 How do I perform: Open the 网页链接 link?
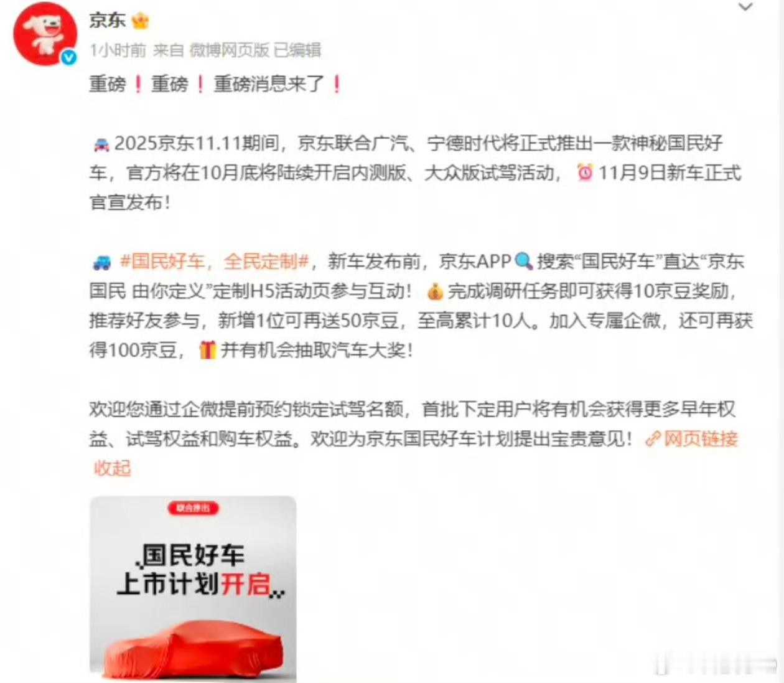click(x=701, y=439)
